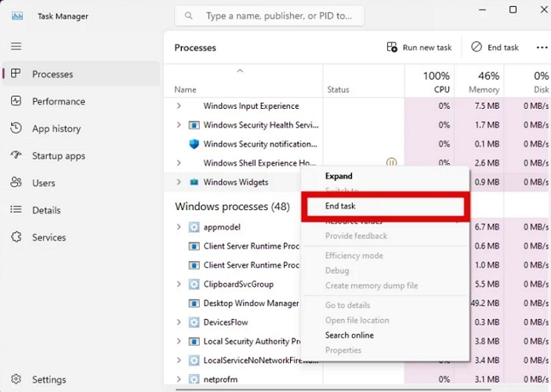Click the search box for name, publisher, or PID
Screen dimensions: 551x392
tap(269, 16)
